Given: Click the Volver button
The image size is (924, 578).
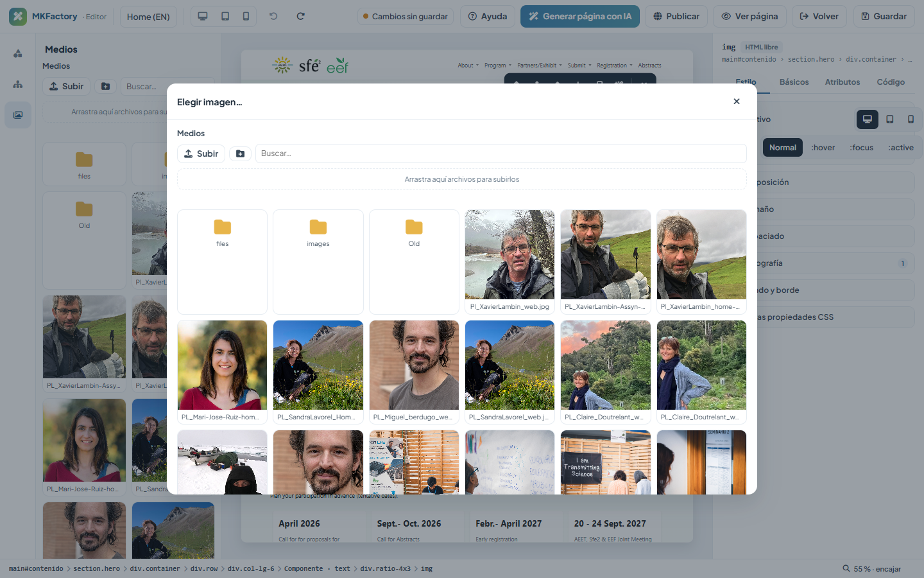Looking at the screenshot, I should (x=819, y=17).
